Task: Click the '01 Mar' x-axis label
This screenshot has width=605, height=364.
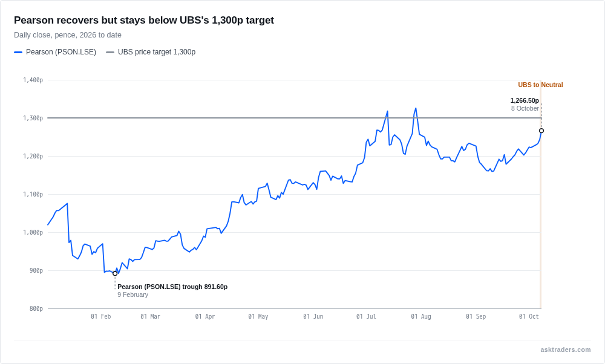Action: point(150,317)
